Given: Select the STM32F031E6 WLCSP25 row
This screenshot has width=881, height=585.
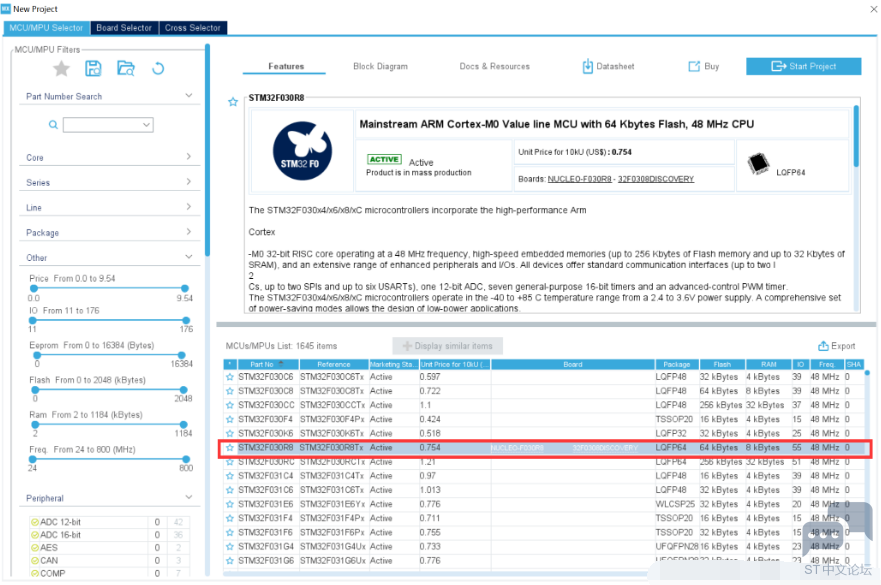Looking at the screenshot, I should (542, 504).
